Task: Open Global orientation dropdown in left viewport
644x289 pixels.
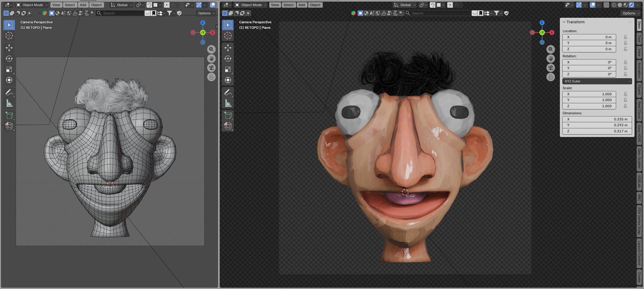Action: [x=122, y=5]
